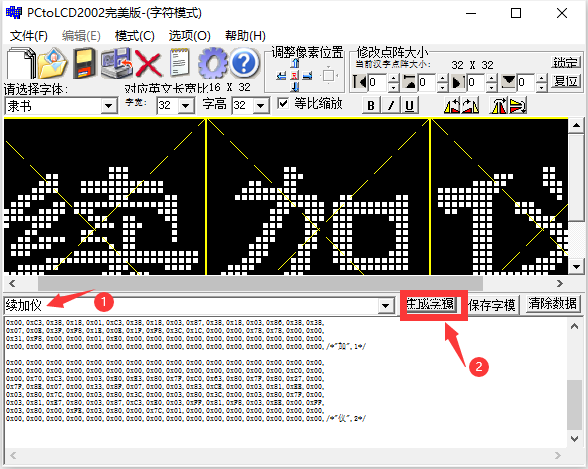Viewport: 588px width, 469px height.
Task: Click the preview vertical scrollbar up arrow
Action: point(576,126)
